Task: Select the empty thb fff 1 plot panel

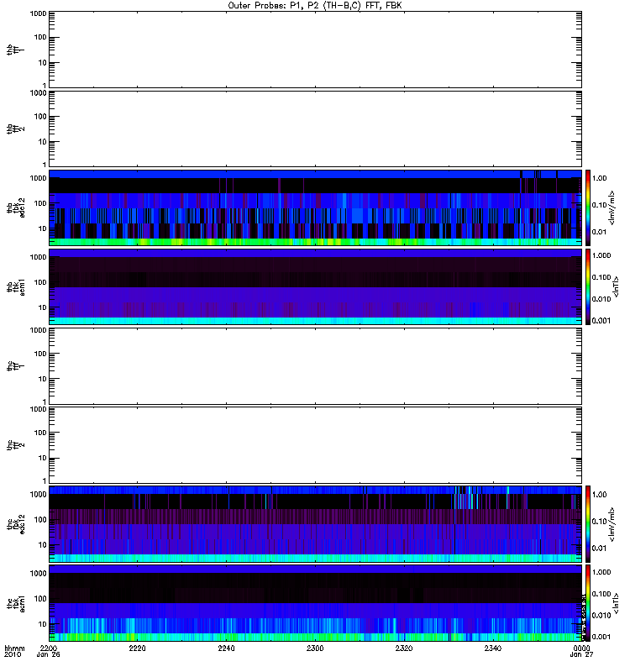Action: pos(315,50)
